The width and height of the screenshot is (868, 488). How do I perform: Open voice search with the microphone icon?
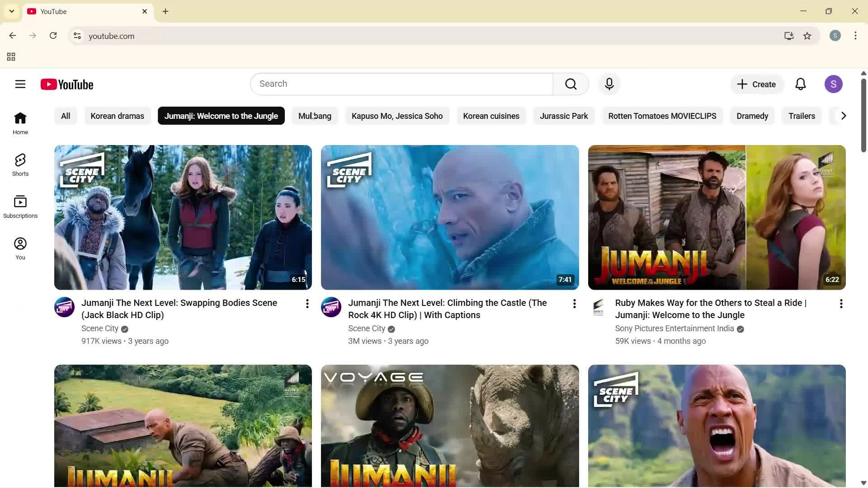click(x=609, y=84)
